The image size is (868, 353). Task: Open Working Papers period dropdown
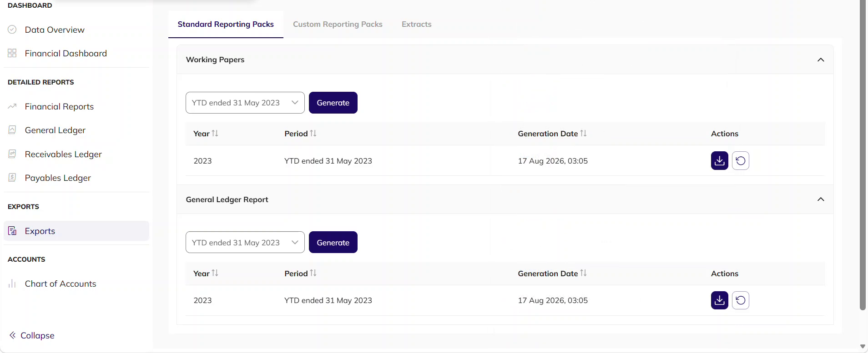(245, 103)
